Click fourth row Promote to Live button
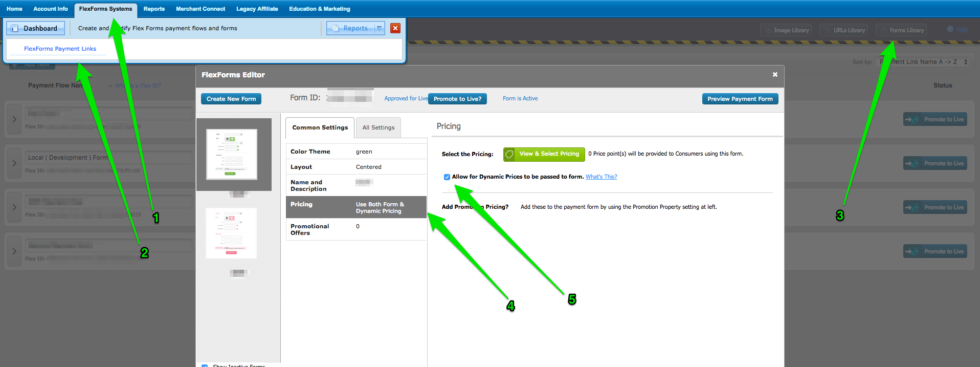This screenshot has height=367, width=980. 935,251
